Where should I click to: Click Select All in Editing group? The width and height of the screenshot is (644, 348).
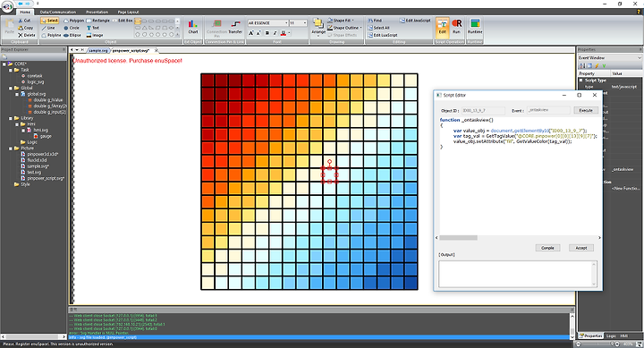click(378, 28)
